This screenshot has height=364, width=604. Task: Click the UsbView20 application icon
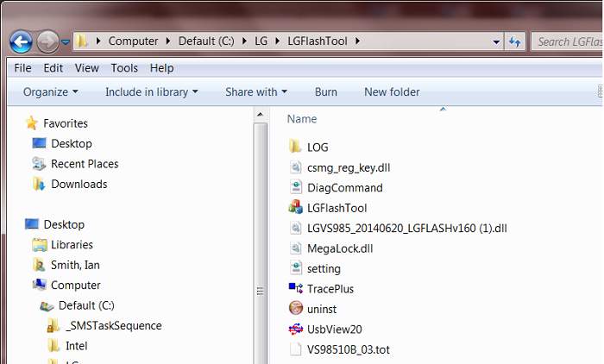[295, 329]
